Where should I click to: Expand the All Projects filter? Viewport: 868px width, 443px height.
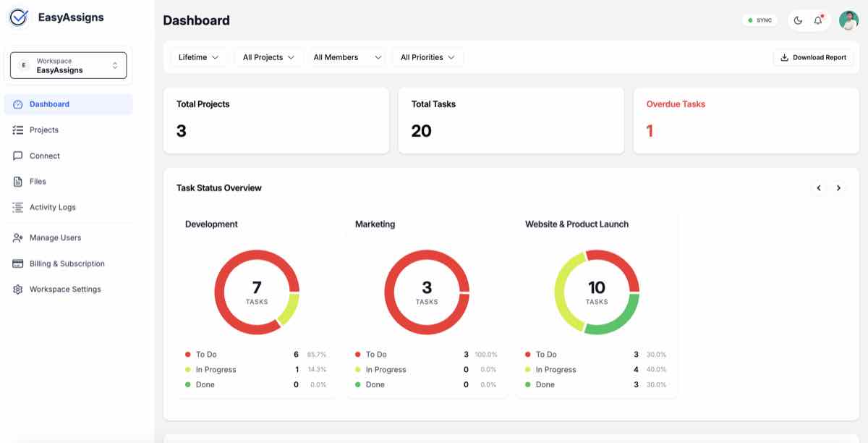(x=268, y=56)
